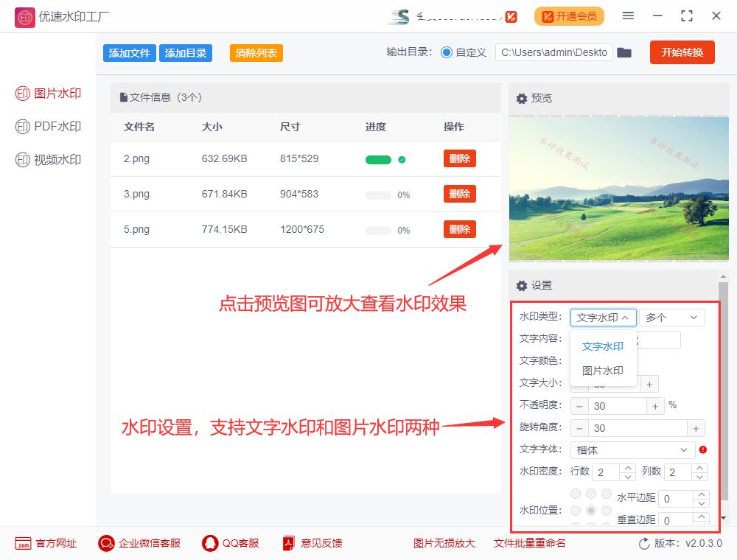Choose top-left watermark position
Image resolution: width=737 pixels, height=560 pixels.
(x=576, y=493)
